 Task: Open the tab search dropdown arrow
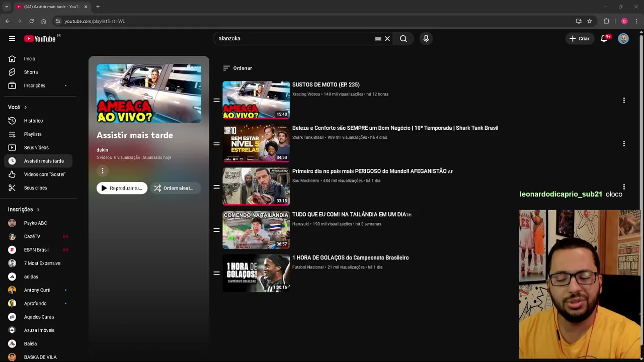tap(7, 7)
